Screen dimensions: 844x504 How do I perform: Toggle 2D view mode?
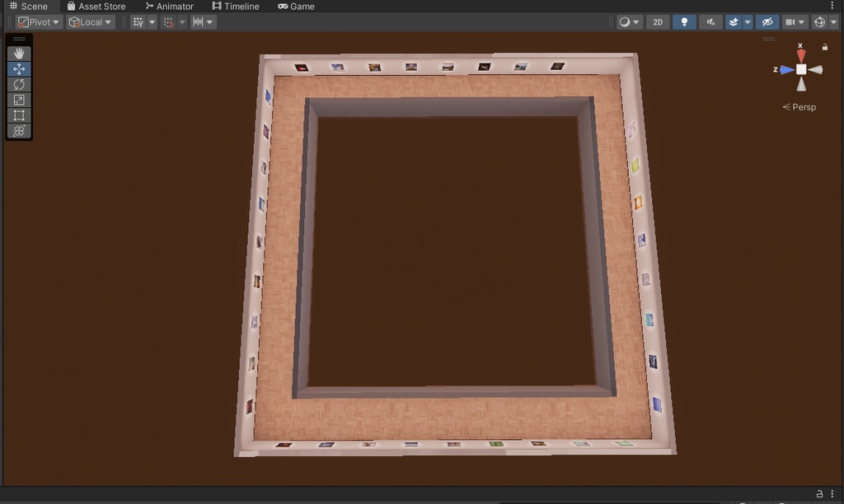point(658,22)
